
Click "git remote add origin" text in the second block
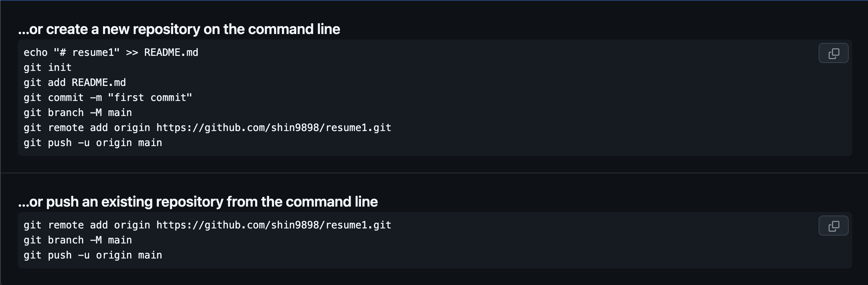pyautogui.click(x=87, y=225)
